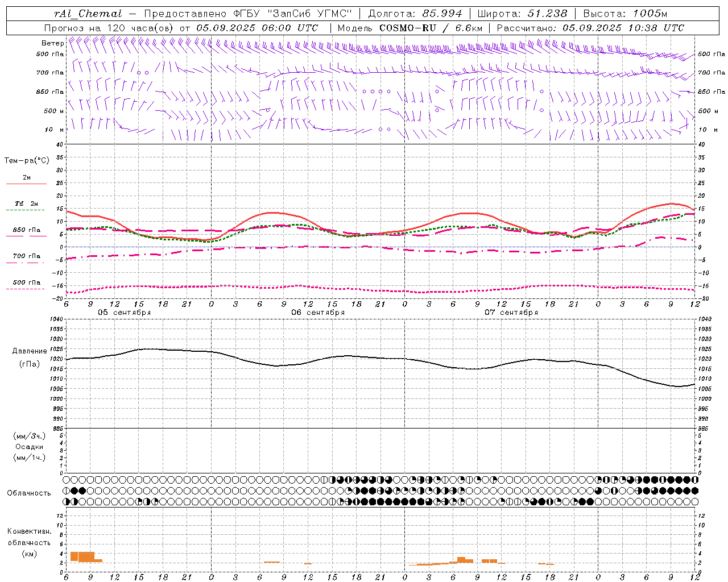Click the latitude value Широта 51.238
Image resolution: width=728 pixels, height=582 pixels.
pos(522,14)
